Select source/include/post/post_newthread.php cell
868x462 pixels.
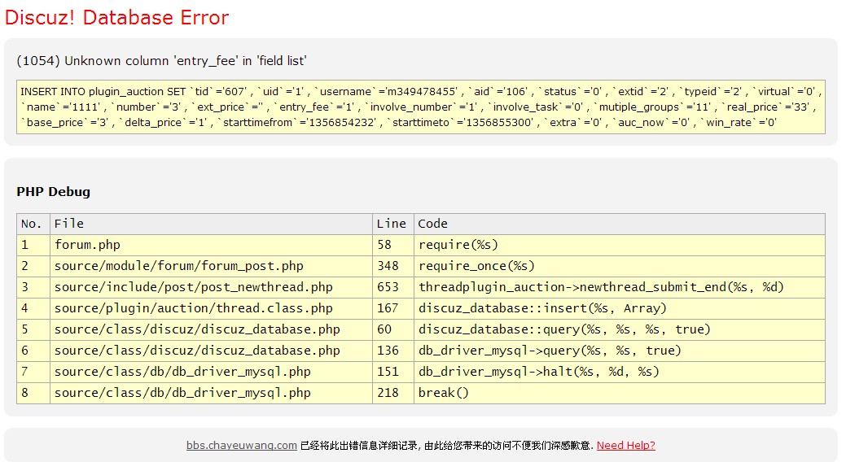(x=211, y=287)
